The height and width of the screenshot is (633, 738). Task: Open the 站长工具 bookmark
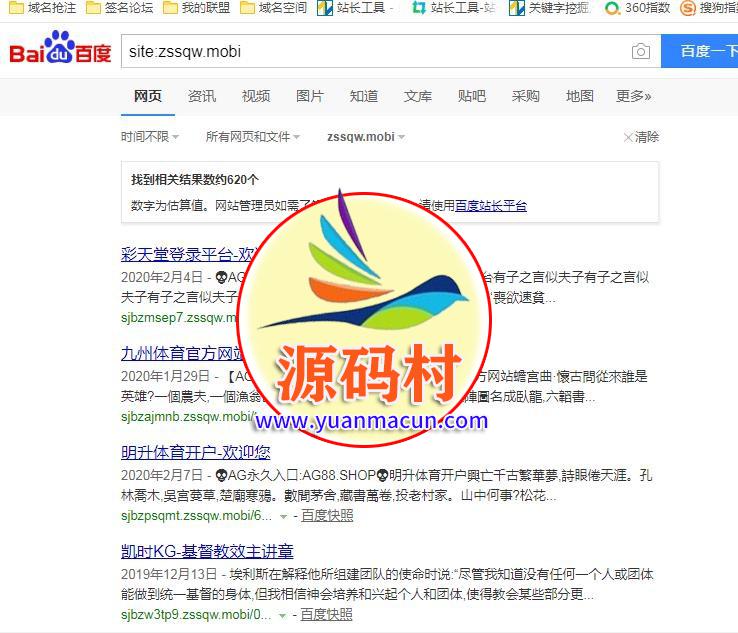pos(355,8)
